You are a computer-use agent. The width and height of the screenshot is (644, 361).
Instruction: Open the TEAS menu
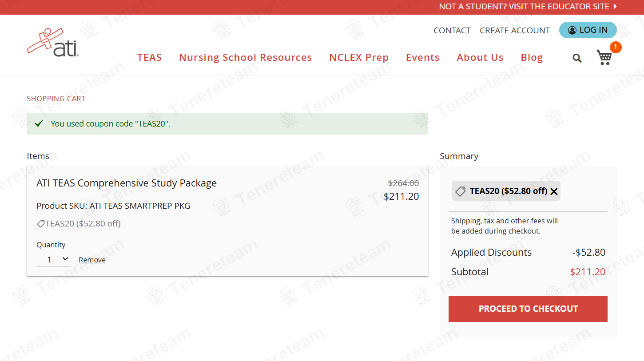(x=150, y=58)
